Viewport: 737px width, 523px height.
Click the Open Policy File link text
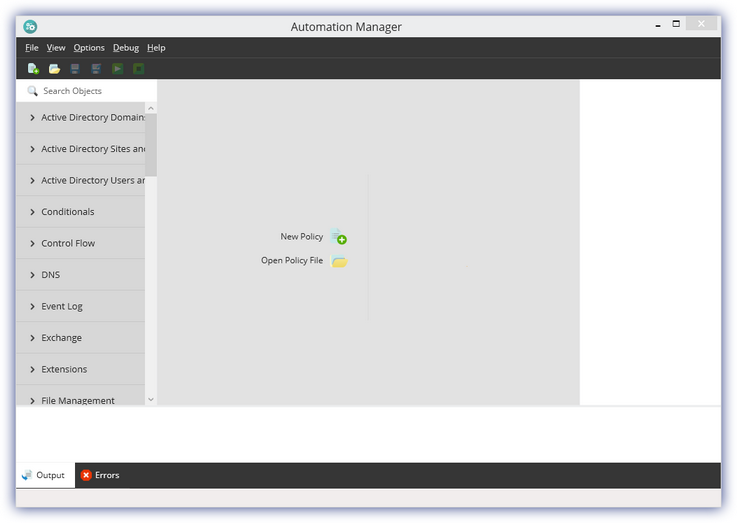[292, 260]
